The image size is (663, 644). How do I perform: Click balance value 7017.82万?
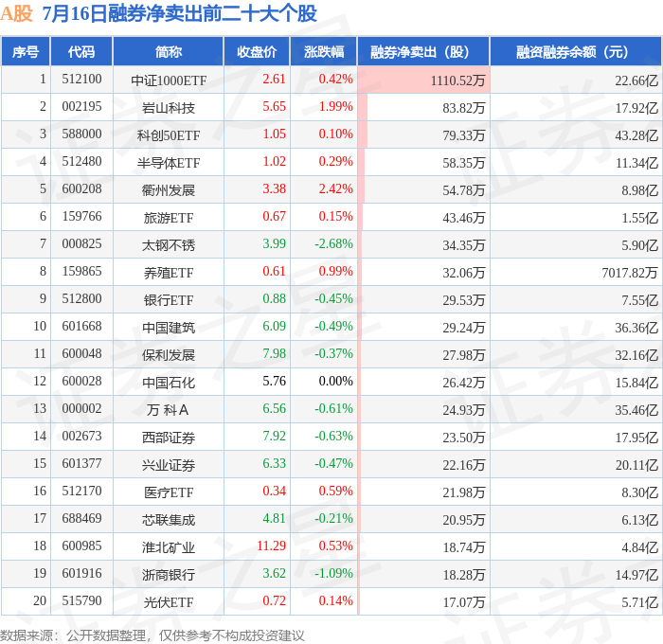point(630,273)
